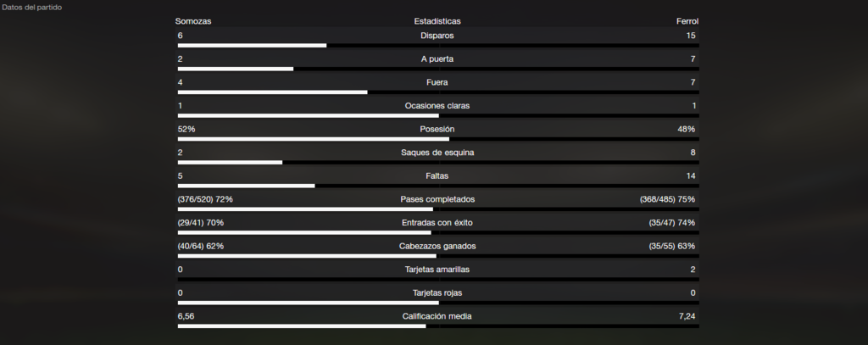This screenshot has height=345, width=868.
Task: Click the Faltas stat label
Action: (437, 175)
